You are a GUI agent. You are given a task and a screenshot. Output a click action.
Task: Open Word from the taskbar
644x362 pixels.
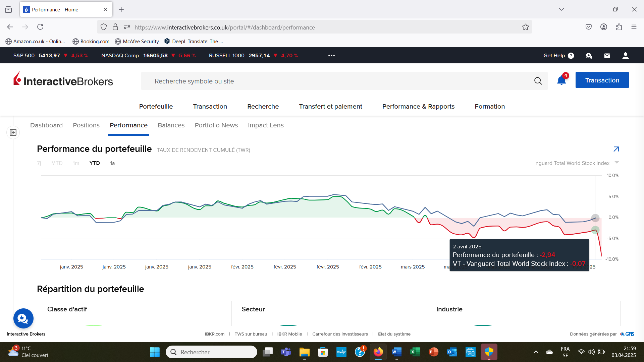[x=396, y=352]
